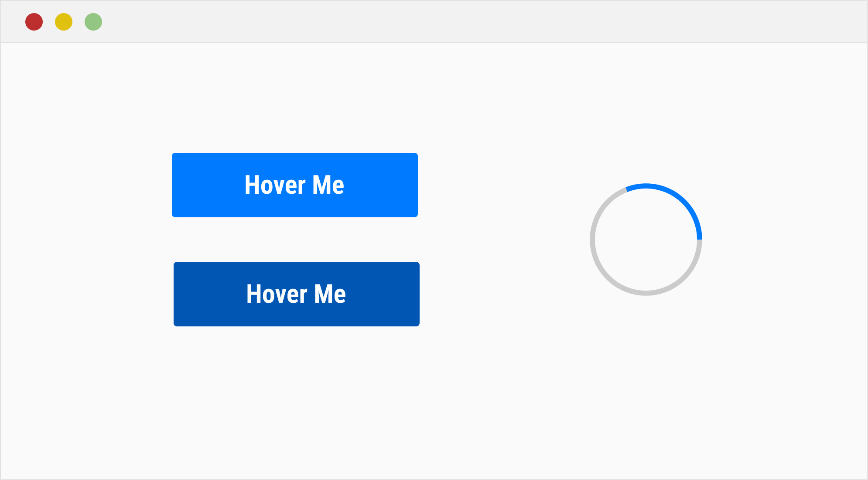
Task: Click the leftmost window control circle
Action: (x=34, y=21)
